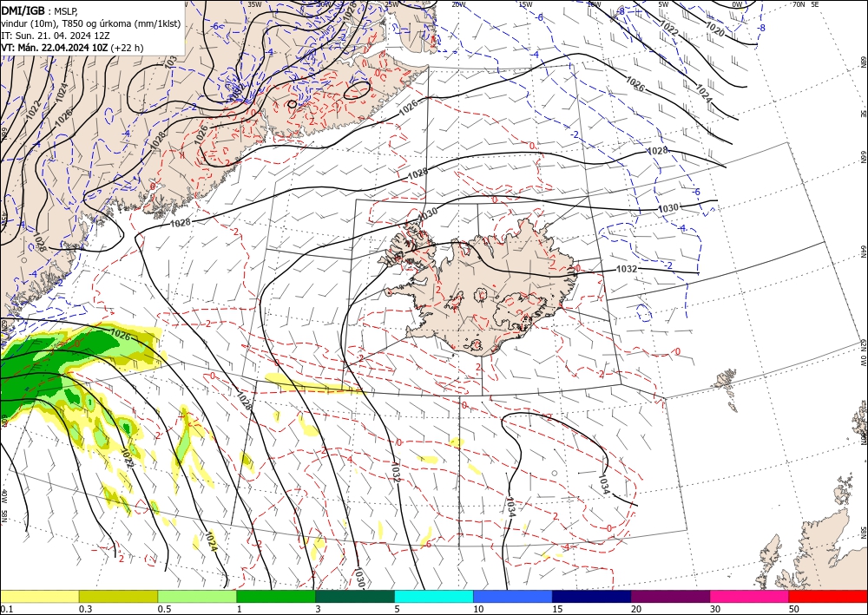Click the '64N' latitude label on right edge
Viewport: 868px width, 615px height.
(863, 252)
